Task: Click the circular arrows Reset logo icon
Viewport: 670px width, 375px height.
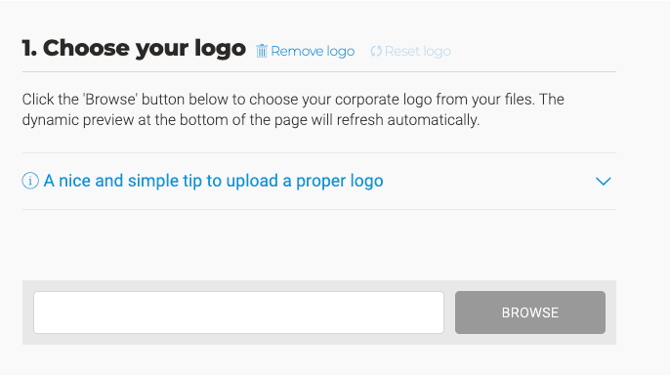Action: [376, 51]
